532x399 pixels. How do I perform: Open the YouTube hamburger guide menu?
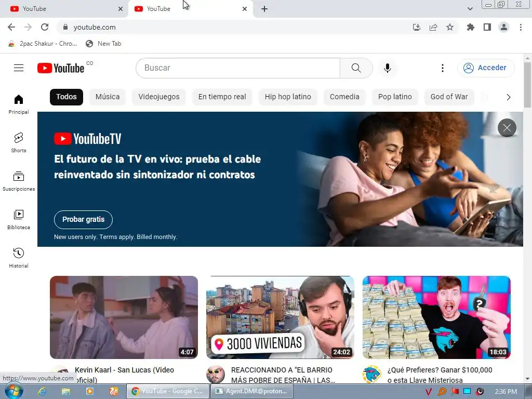pyautogui.click(x=19, y=68)
